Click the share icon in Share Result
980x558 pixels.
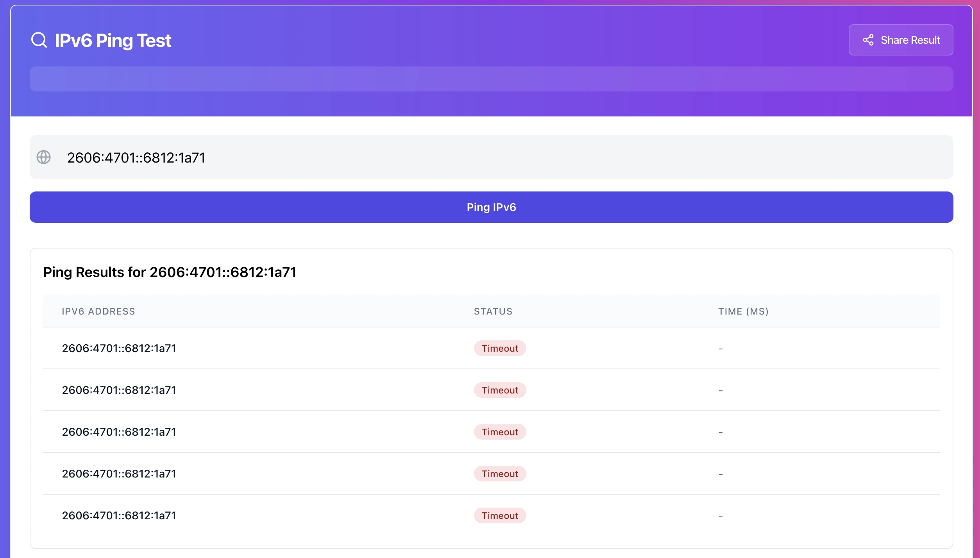point(868,40)
